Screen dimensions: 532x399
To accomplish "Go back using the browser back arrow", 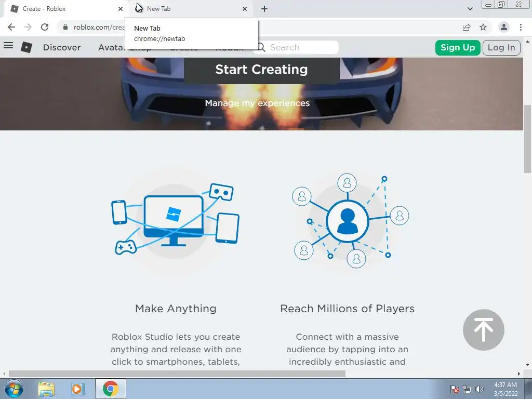I will pos(11,27).
